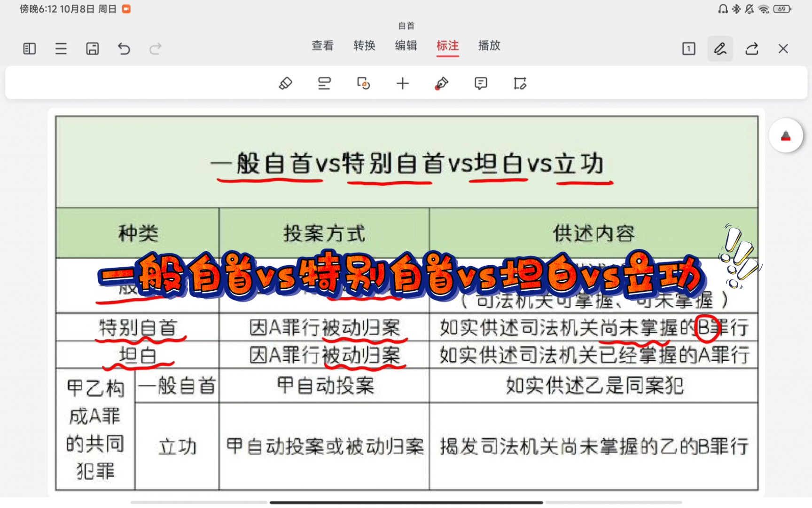Toggle the sidebar panel icon
The image size is (812, 508).
point(30,48)
